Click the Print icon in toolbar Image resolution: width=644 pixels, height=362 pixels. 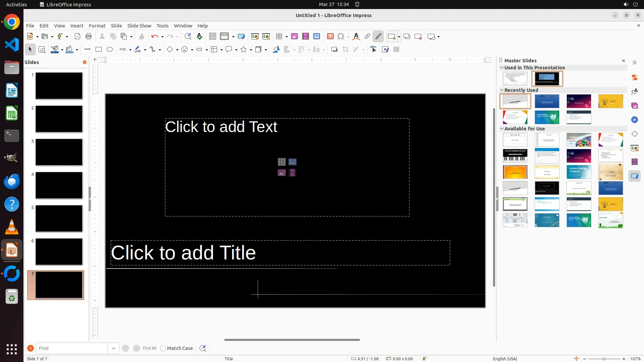(89, 37)
